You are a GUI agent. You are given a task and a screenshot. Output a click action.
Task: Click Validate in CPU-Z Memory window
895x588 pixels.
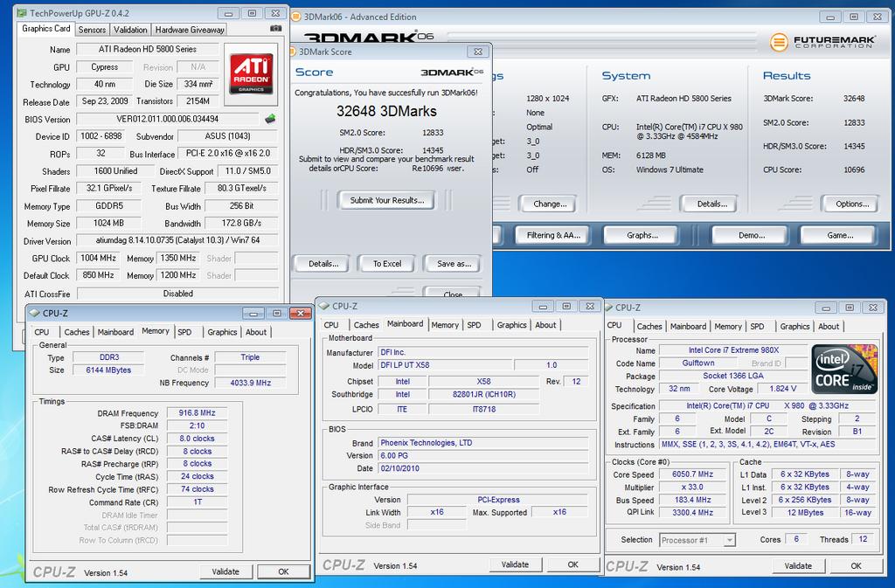coord(225,571)
